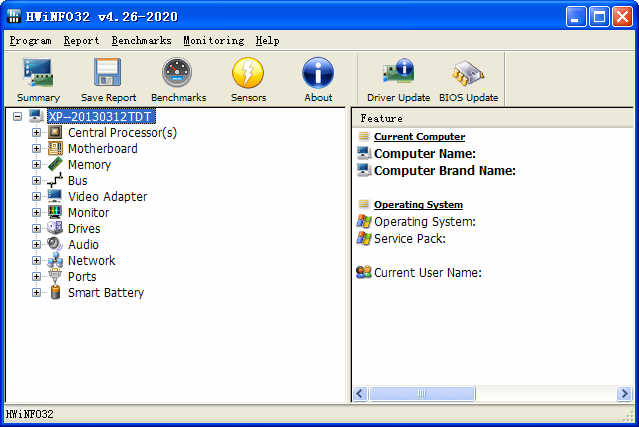Click the Video Adapter icon
This screenshot has width=639, height=427.
point(55,196)
